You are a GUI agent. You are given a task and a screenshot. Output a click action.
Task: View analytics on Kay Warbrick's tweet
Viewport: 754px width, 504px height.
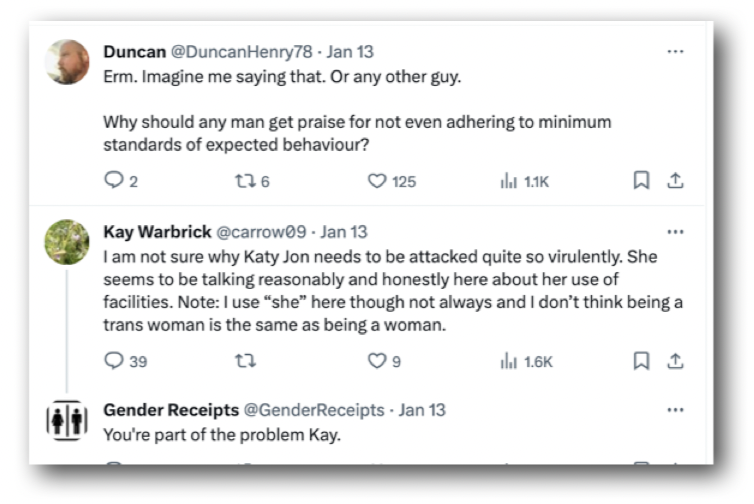coord(508,361)
